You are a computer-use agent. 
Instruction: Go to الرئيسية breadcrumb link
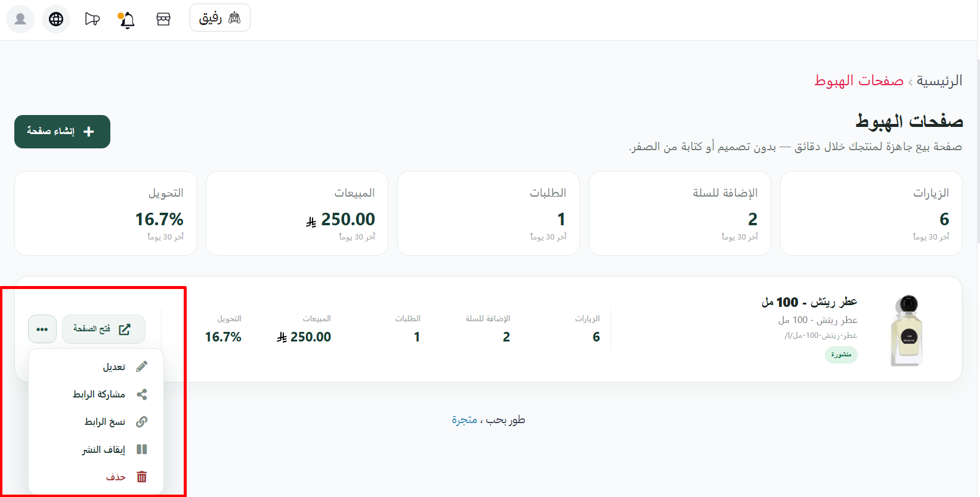pyautogui.click(x=939, y=80)
